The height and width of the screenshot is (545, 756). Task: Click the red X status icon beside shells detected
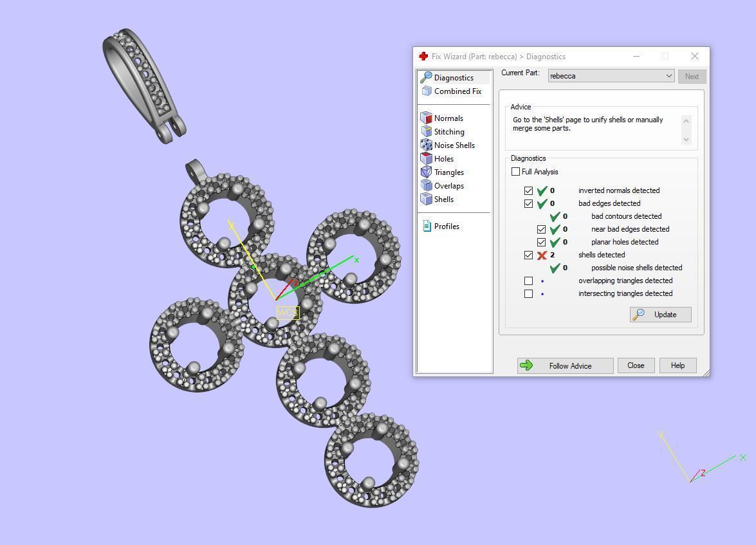point(542,255)
